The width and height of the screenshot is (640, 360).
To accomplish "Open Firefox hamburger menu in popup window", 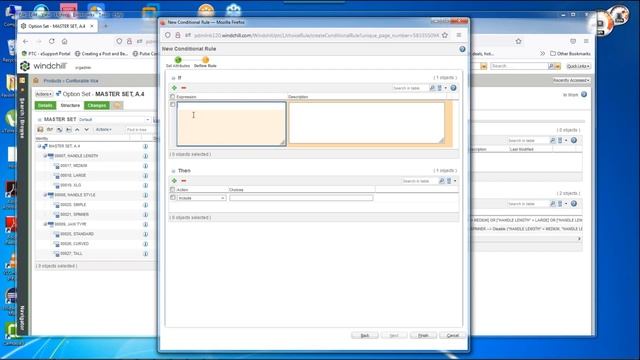I will pos(459,35).
